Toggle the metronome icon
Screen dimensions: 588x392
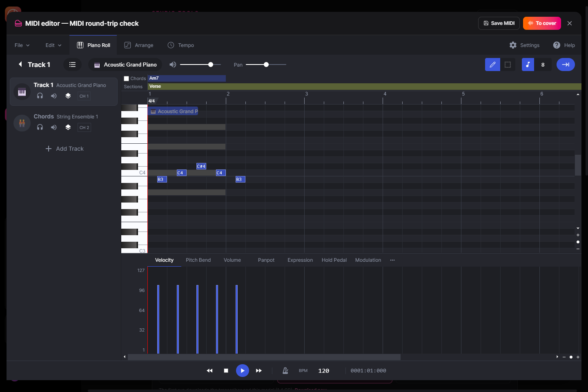285,370
